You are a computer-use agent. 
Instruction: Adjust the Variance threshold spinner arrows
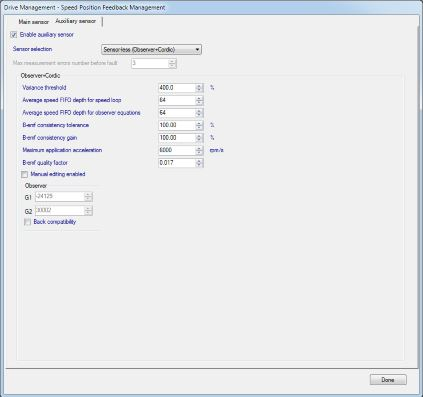point(199,88)
